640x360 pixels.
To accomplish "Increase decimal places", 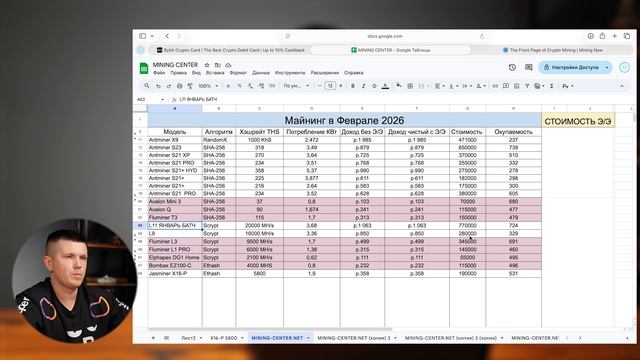I will tap(261, 86).
